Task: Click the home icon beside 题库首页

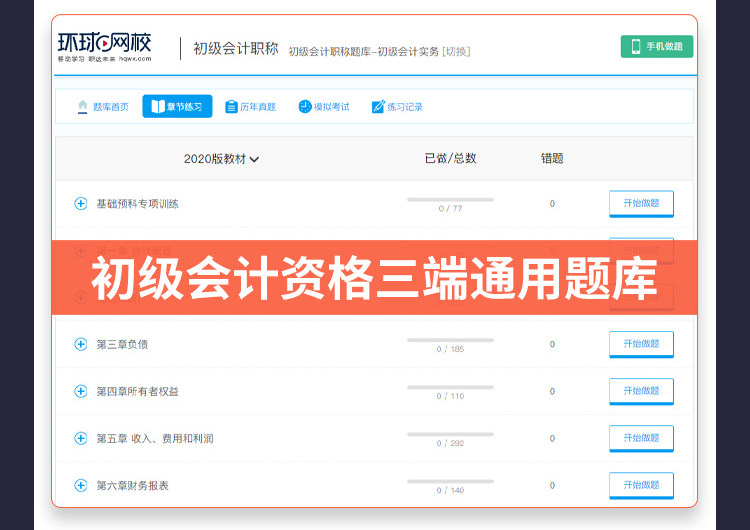Action: 82,106
